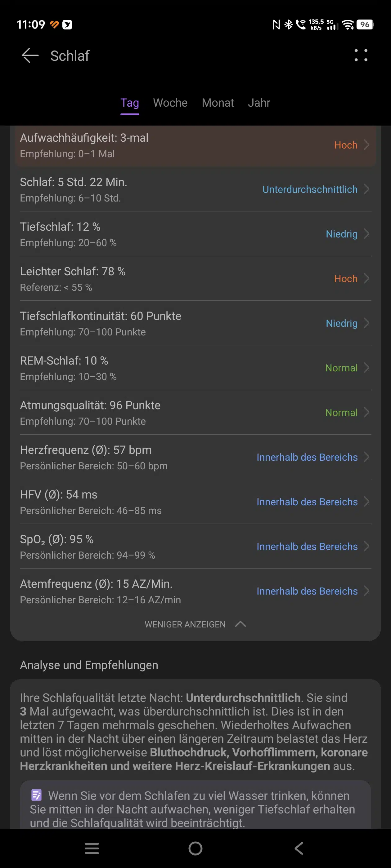Open recent apps via the three-line button

pyautogui.click(x=92, y=848)
